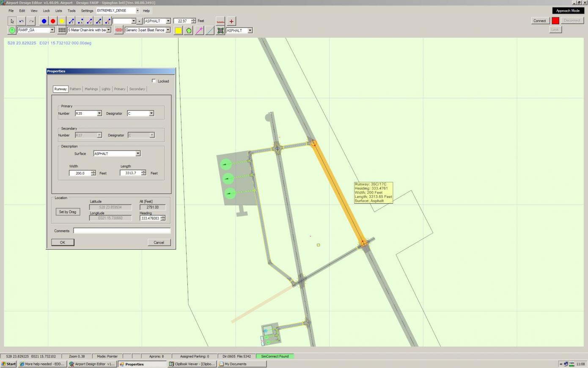Open the Primary runway Number dropdown
Viewport: 588px width, 368px height.
[99, 113]
